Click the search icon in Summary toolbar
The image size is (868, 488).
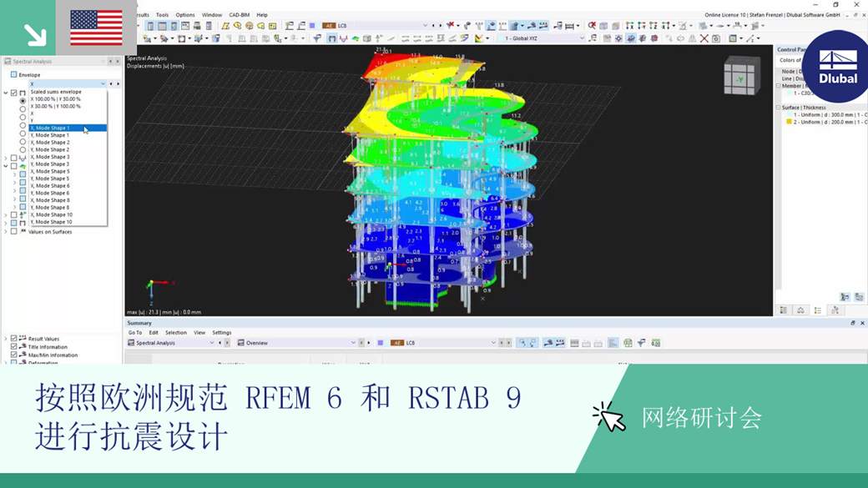(x=522, y=343)
